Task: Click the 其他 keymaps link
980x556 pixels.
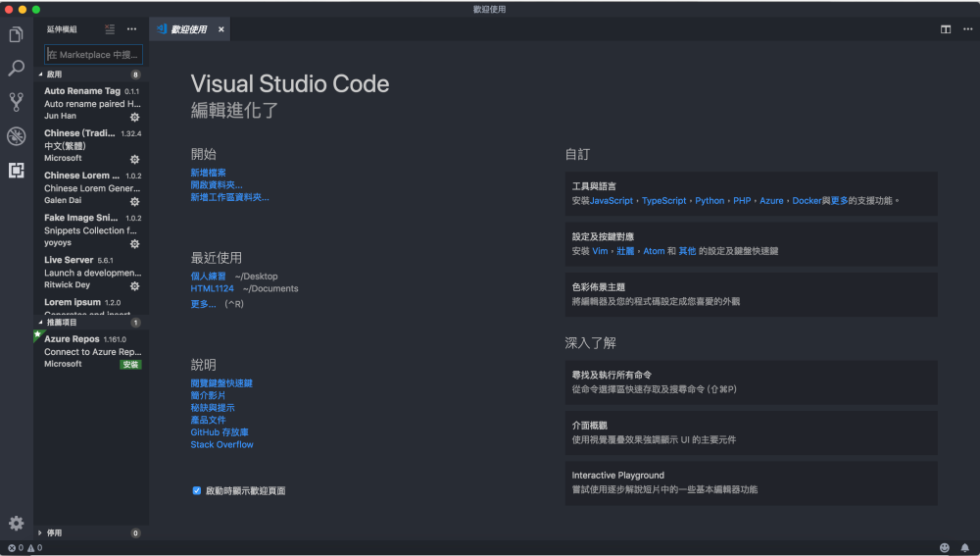Action: coord(687,251)
